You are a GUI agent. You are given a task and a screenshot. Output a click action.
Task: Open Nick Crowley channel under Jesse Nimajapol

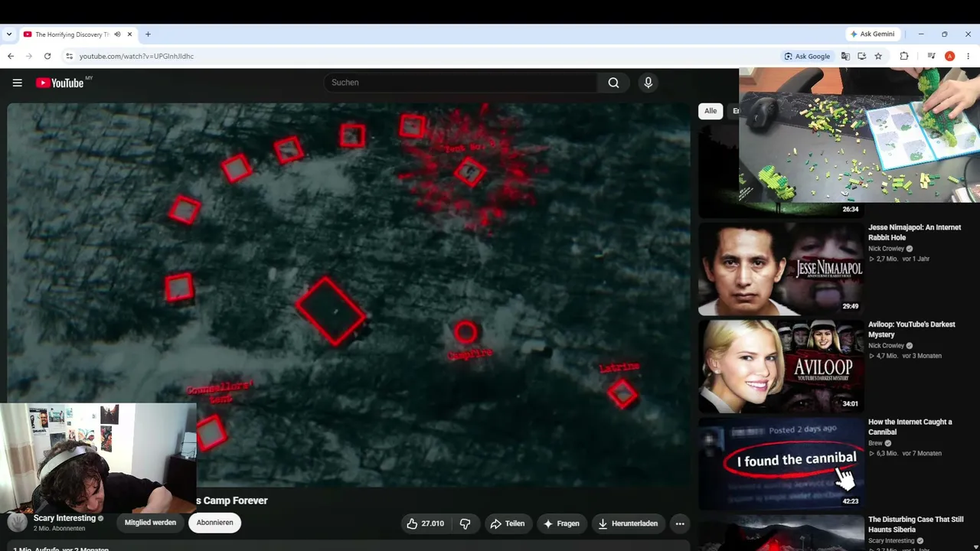(886, 249)
